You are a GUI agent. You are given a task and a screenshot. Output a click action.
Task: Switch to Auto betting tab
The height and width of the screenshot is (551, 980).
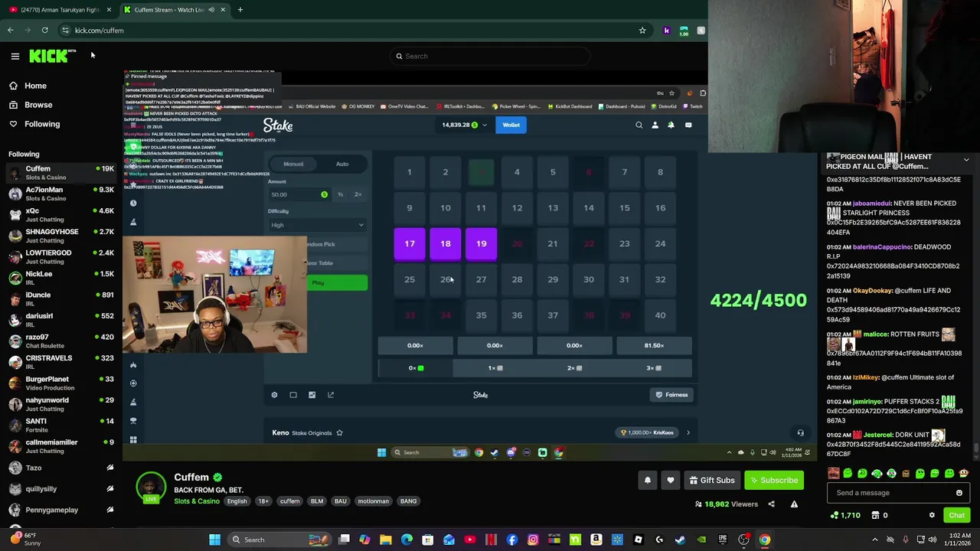pos(342,164)
